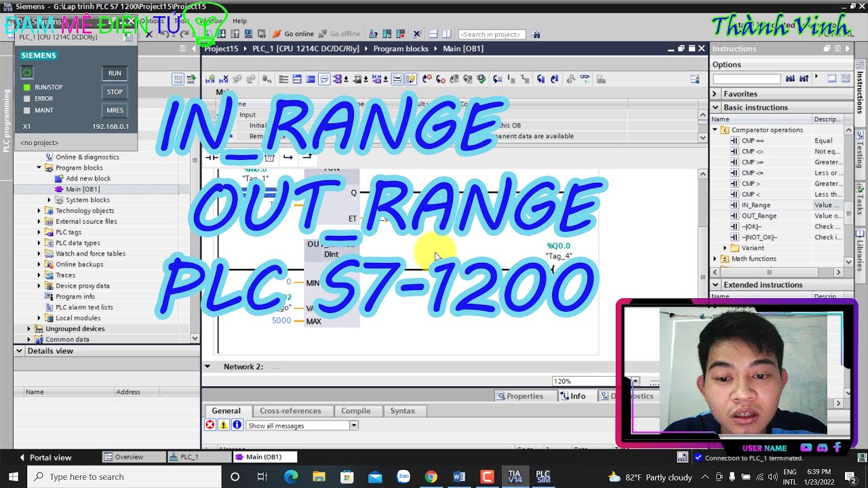The height and width of the screenshot is (488, 868).
Task: Select the IN_Range instruction
Action: point(755,205)
